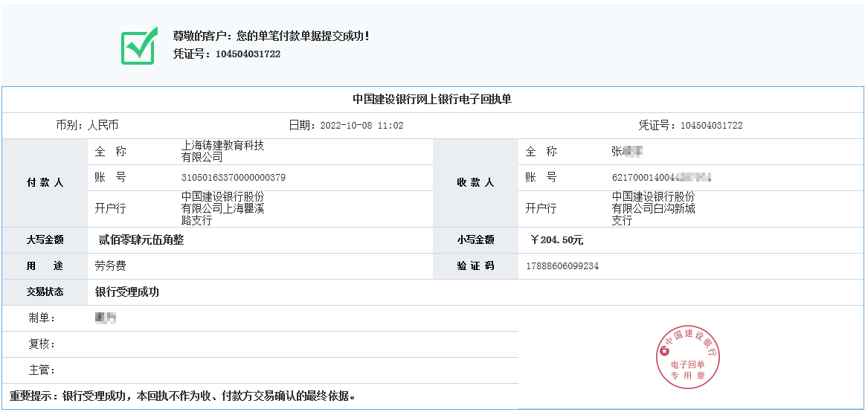The image size is (868, 412).
Task: Click the 收款人 header cell
Action: pyautogui.click(x=475, y=183)
